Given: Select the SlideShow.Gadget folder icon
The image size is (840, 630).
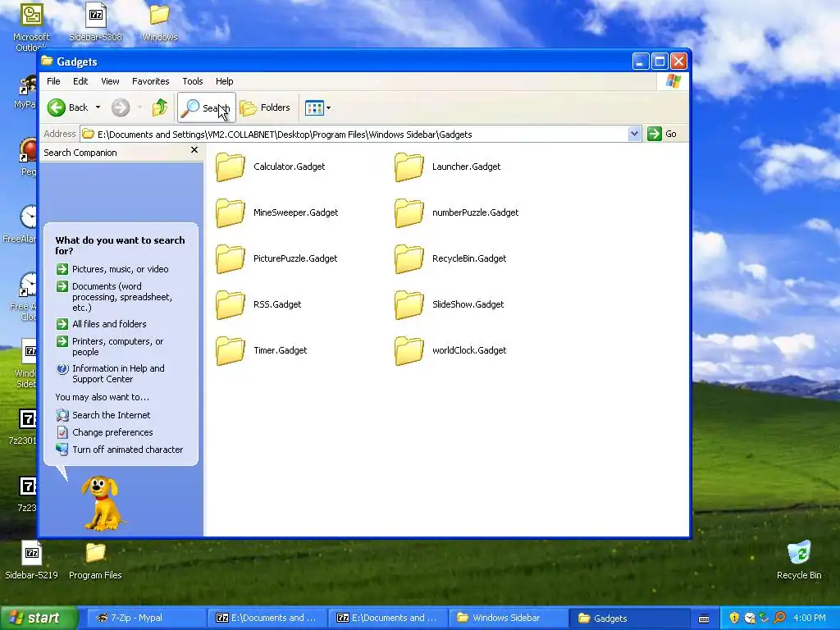Looking at the screenshot, I should 409,305.
